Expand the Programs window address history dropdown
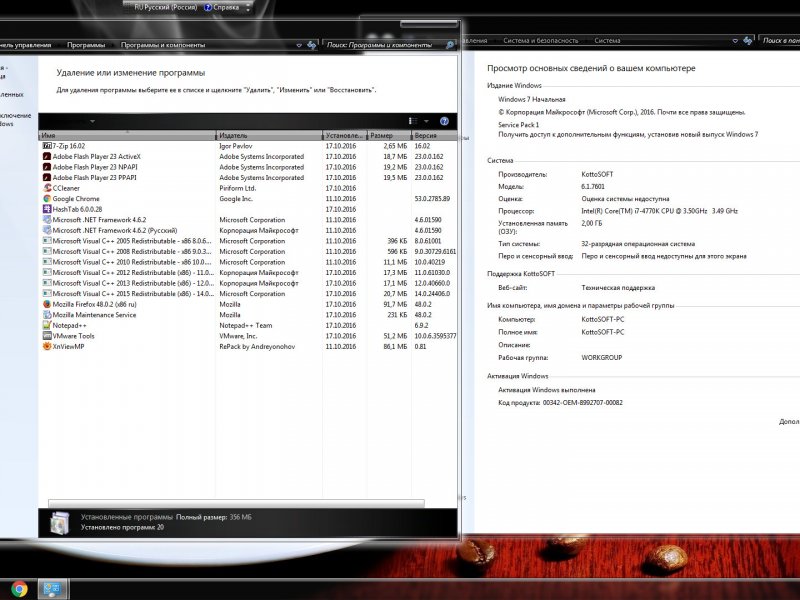 pyautogui.click(x=299, y=45)
